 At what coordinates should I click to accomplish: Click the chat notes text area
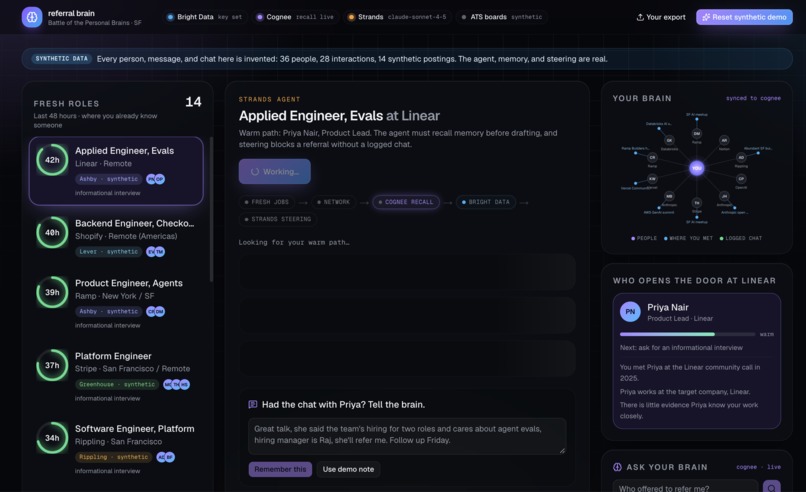click(x=407, y=436)
